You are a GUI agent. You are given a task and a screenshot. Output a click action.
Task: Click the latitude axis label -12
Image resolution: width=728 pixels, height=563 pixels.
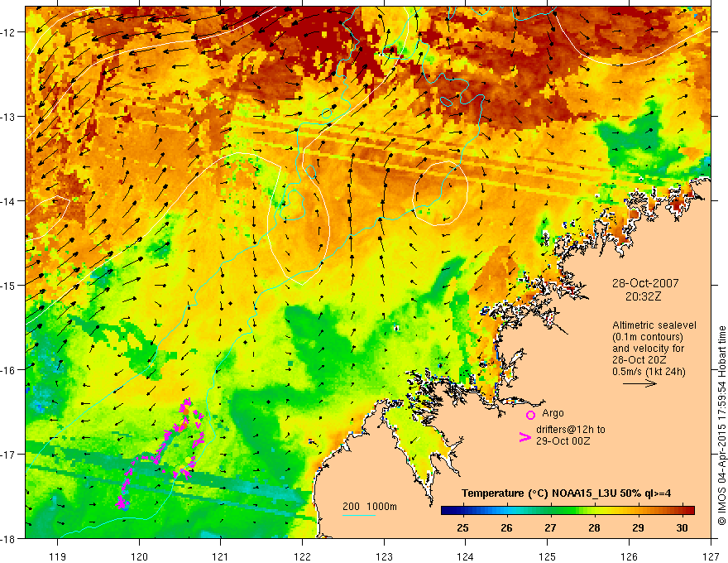7,32
